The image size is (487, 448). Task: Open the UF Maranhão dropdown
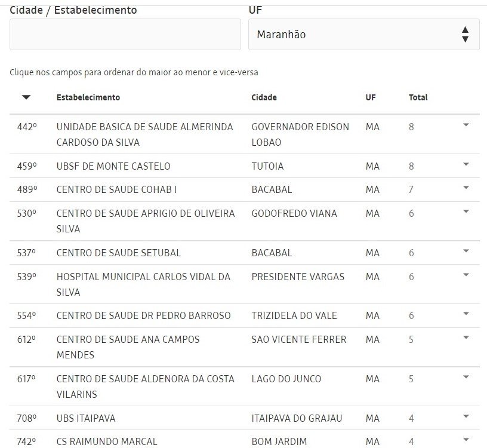pyautogui.click(x=363, y=34)
